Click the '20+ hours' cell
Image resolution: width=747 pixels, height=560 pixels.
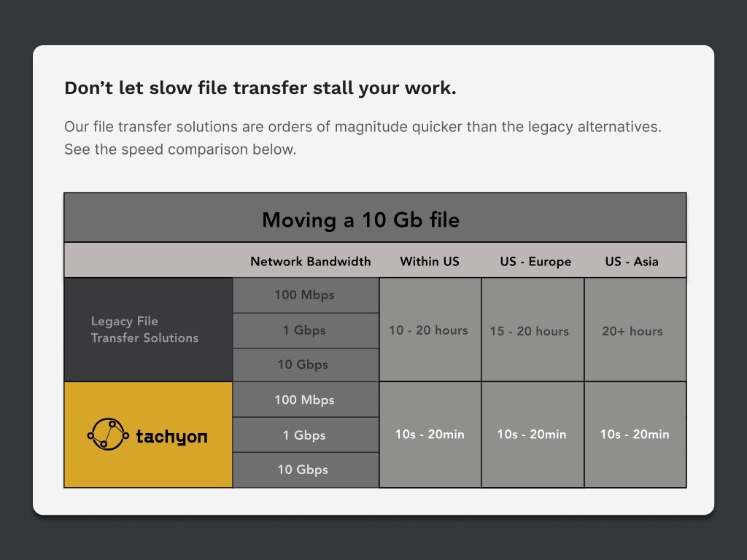point(635,330)
